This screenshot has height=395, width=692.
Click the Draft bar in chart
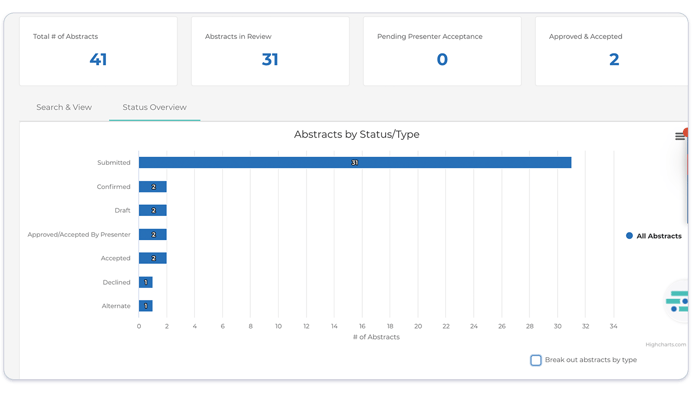153,211
